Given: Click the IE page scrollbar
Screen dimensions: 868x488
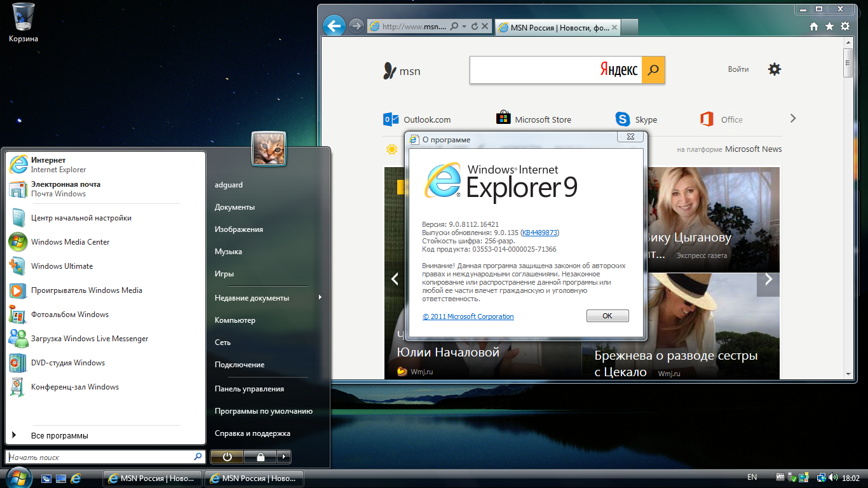Looking at the screenshot, I should click(x=848, y=62).
